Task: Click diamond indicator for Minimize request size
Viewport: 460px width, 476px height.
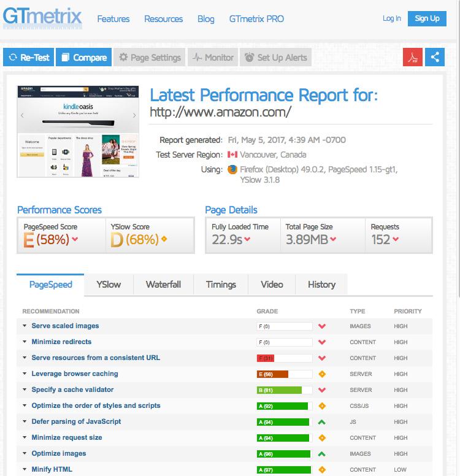Action: click(322, 438)
